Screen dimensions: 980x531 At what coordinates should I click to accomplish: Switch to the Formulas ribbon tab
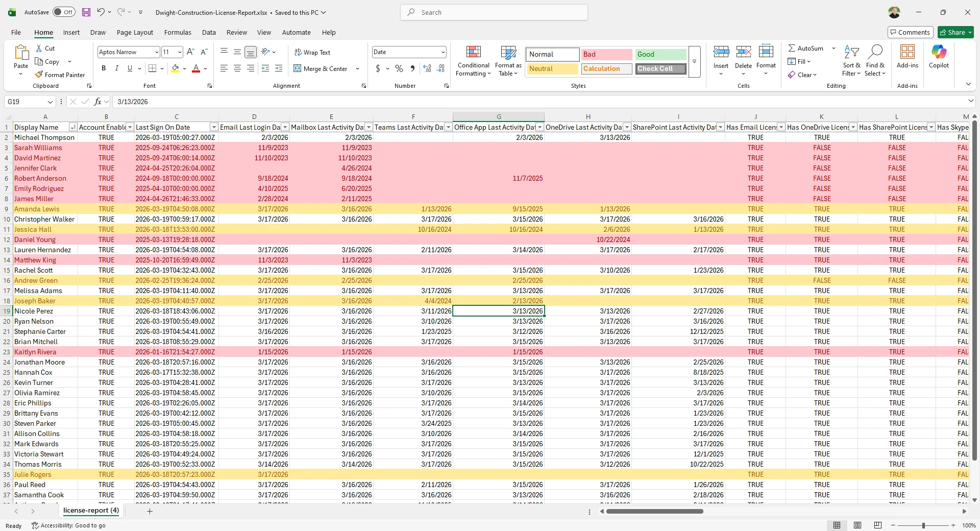tap(177, 32)
